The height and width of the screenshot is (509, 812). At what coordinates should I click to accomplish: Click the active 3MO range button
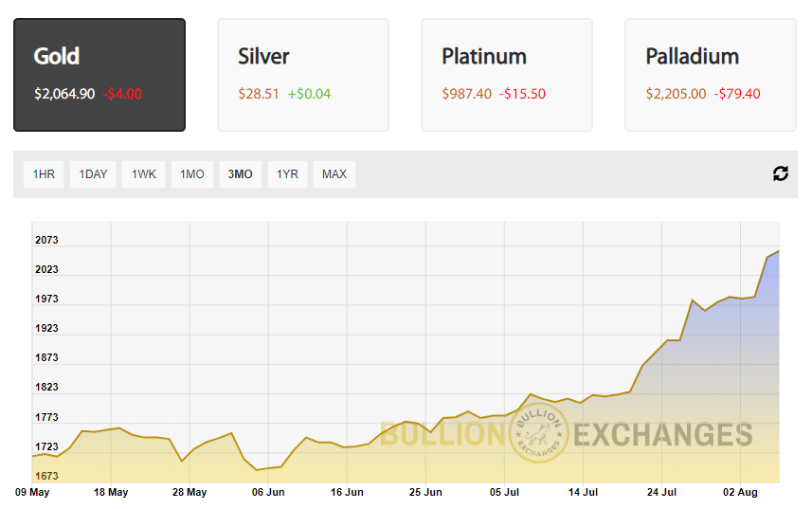[x=241, y=174]
